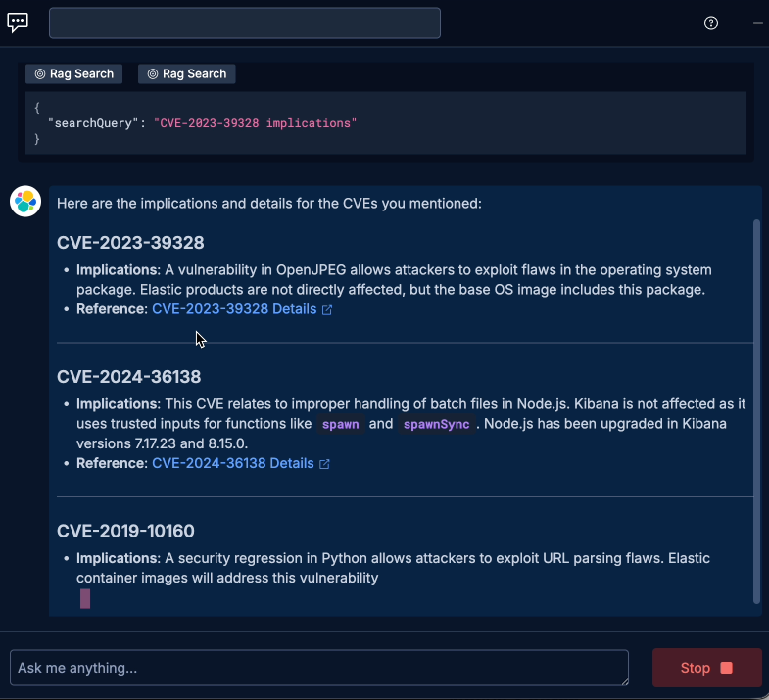769x700 pixels.
Task: Open CVE-2024-36138 Details link
Action: [233, 463]
